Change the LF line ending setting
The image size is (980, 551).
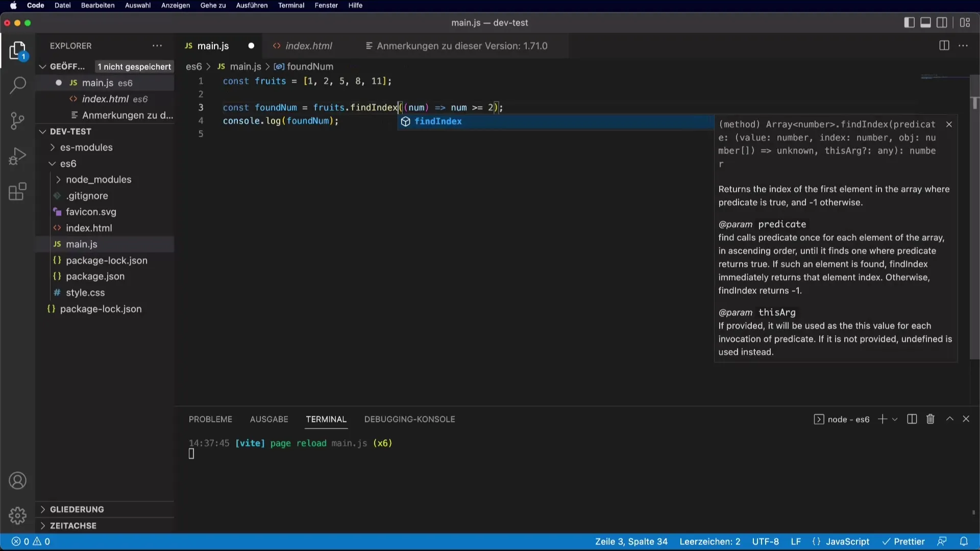795,541
